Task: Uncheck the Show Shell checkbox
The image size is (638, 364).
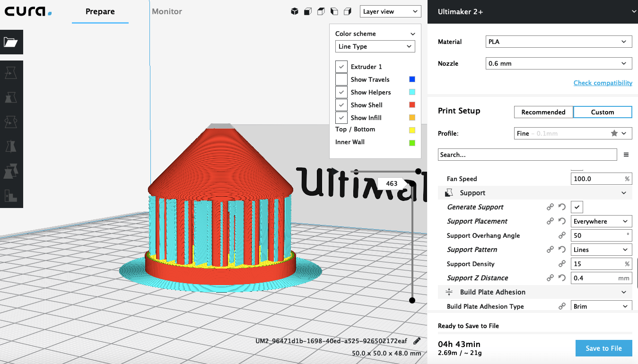Action: [341, 105]
